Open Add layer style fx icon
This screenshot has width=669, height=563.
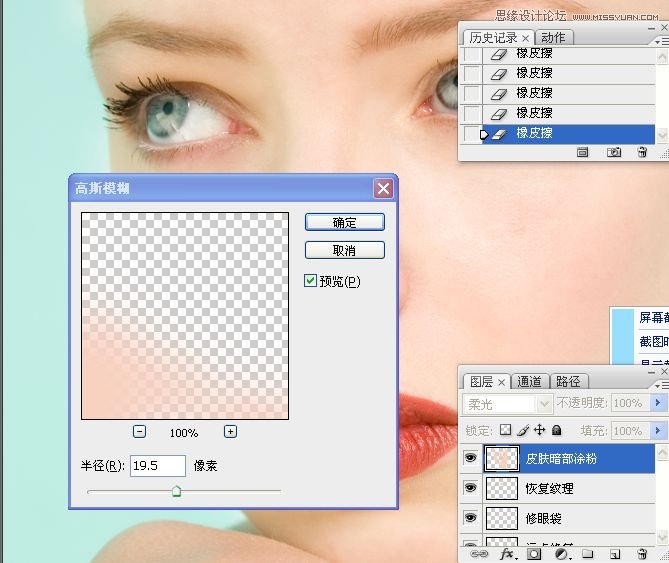coord(507,554)
